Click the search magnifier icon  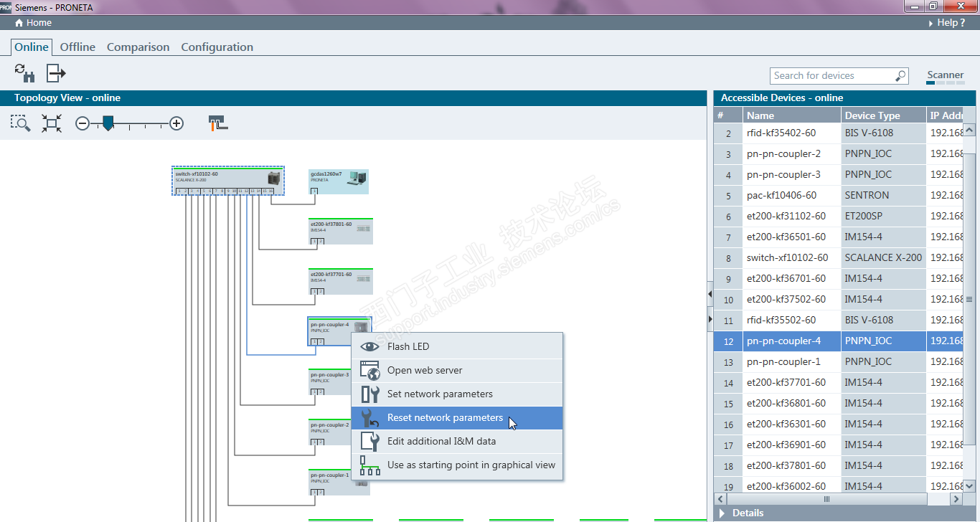(x=900, y=76)
